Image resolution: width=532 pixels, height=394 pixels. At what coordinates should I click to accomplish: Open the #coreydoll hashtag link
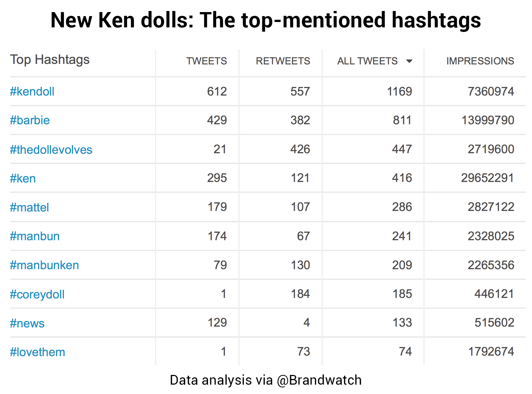pyautogui.click(x=37, y=294)
